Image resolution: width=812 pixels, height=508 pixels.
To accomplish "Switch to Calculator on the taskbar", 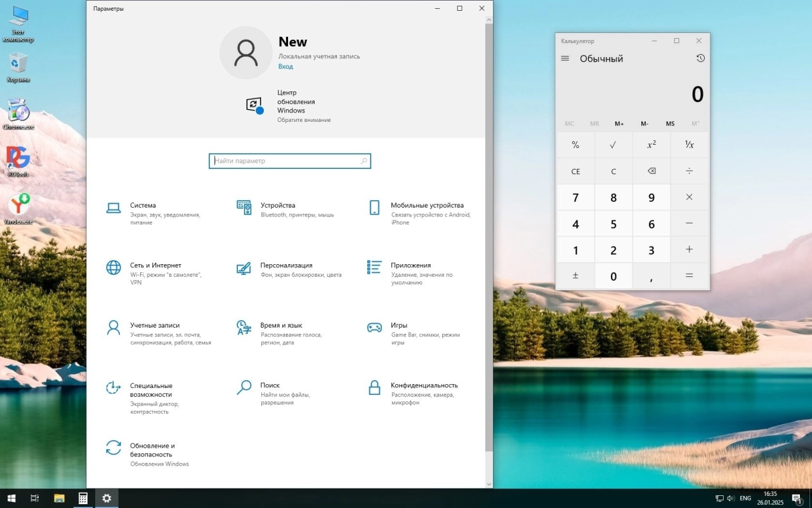I will pos(83,498).
